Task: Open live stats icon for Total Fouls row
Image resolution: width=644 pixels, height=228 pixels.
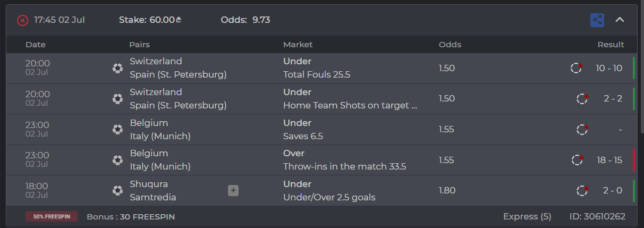Action: (577, 68)
